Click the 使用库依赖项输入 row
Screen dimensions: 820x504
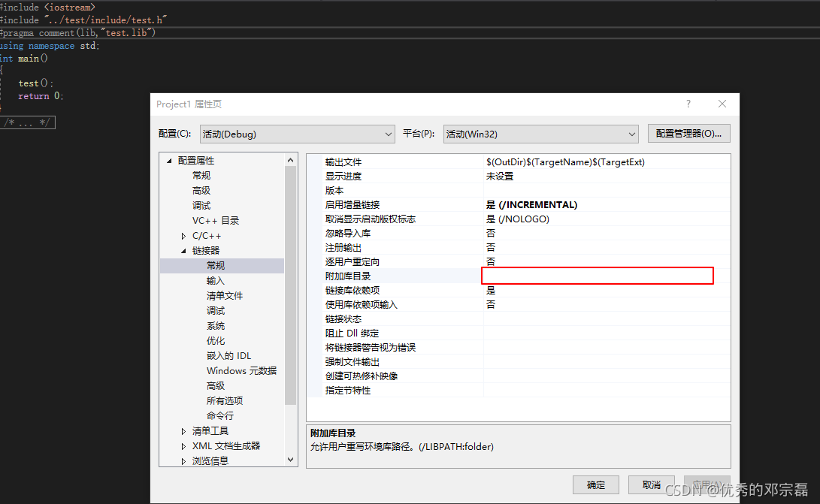(x=519, y=305)
